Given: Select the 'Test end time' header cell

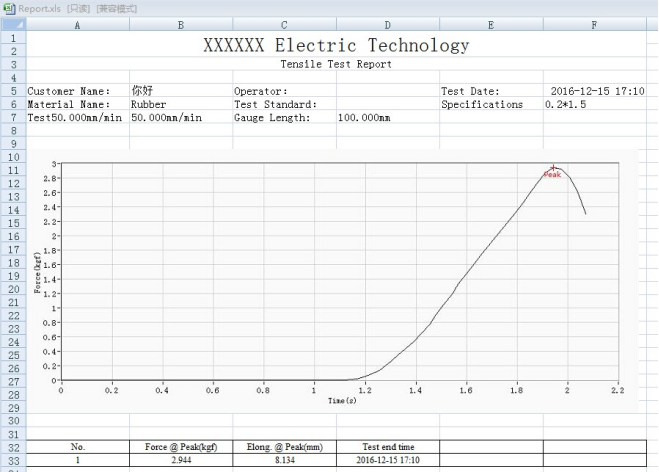Looking at the screenshot, I should click(387, 447).
